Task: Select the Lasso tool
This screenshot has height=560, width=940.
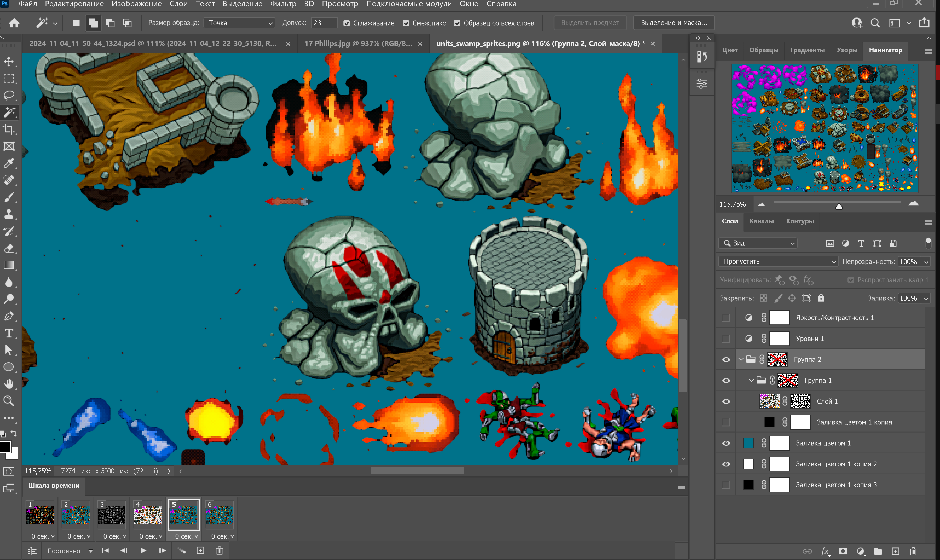Action: (x=9, y=95)
